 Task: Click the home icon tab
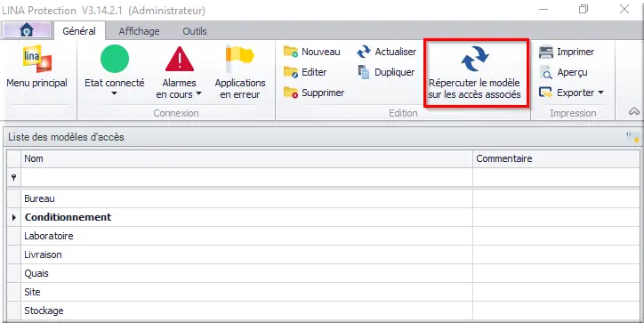click(x=27, y=30)
